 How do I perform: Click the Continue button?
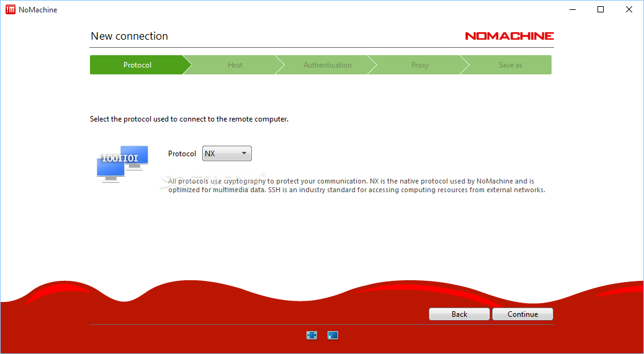pos(522,314)
